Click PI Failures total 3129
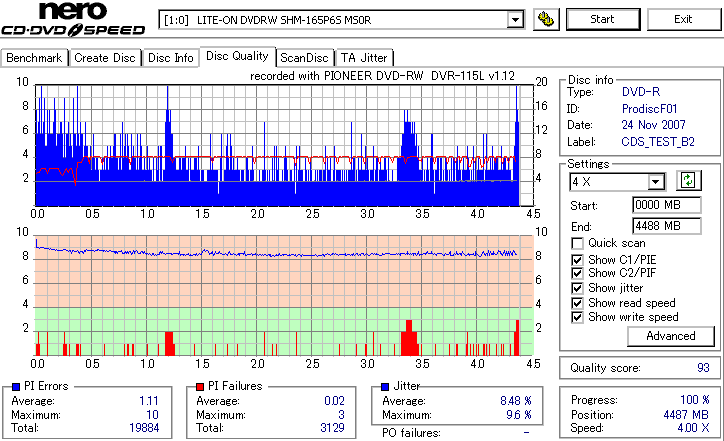This screenshot has width=724, height=441. click(x=332, y=428)
